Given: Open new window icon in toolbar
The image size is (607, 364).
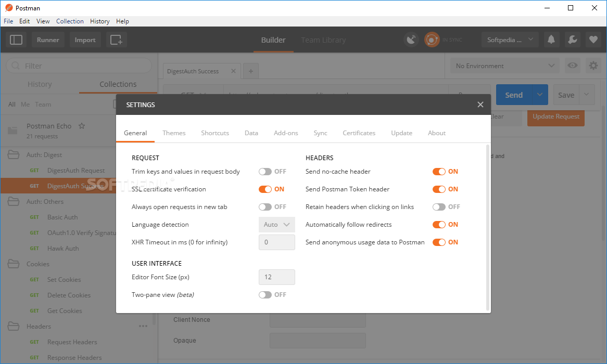Looking at the screenshot, I should coord(116,40).
